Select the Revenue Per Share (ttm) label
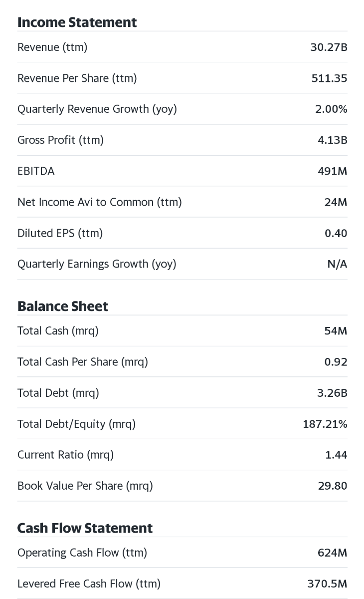364x599 pixels. 77,78
